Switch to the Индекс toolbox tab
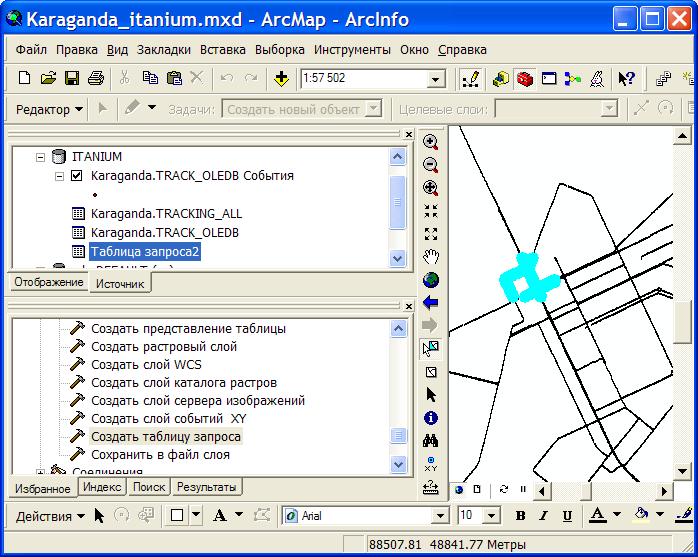698x557 pixels. 102,487
